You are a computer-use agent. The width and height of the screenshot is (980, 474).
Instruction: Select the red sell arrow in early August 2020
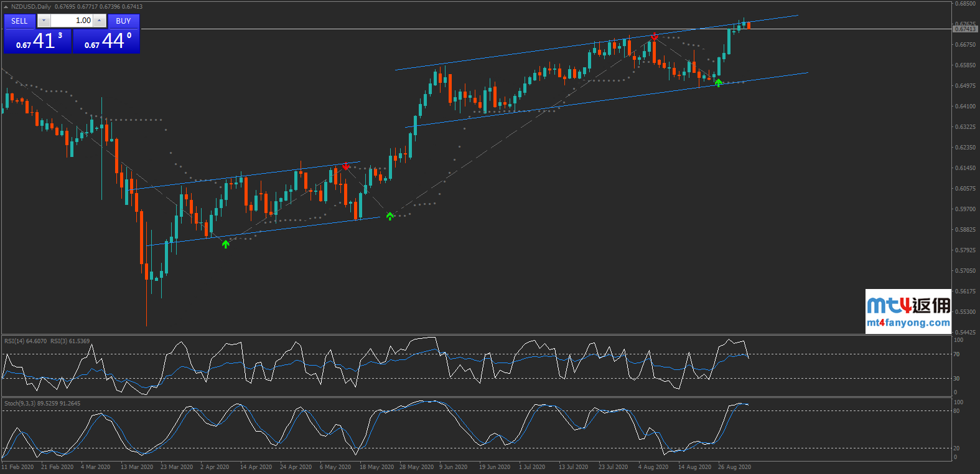pos(654,37)
